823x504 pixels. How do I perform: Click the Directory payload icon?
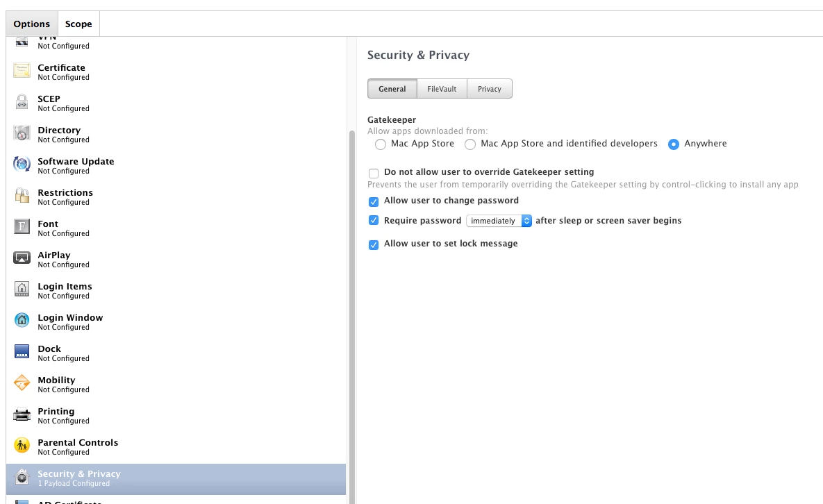[x=22, y=133]
